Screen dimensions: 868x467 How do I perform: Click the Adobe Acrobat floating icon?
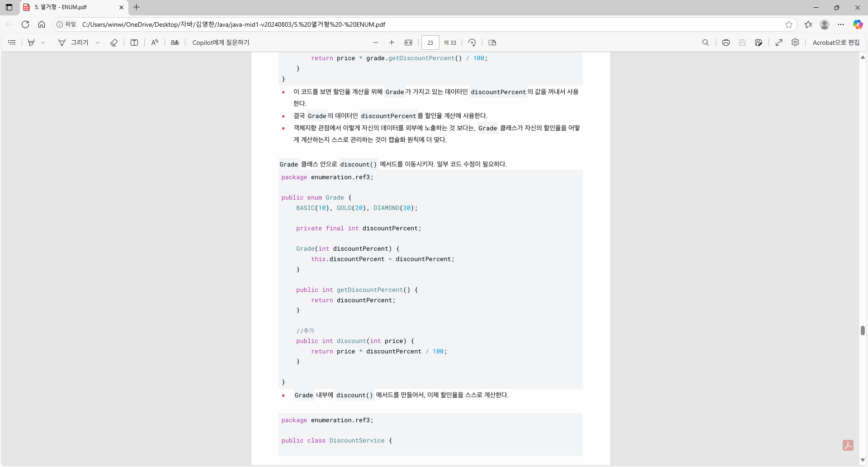pos(848,445)
